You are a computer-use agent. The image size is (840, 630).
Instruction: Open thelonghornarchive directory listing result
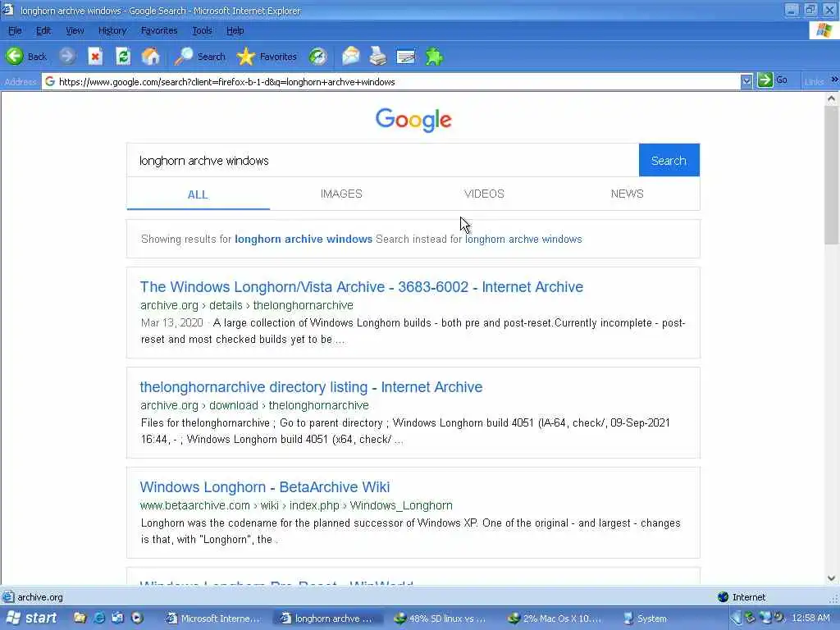tap(311, 387)
